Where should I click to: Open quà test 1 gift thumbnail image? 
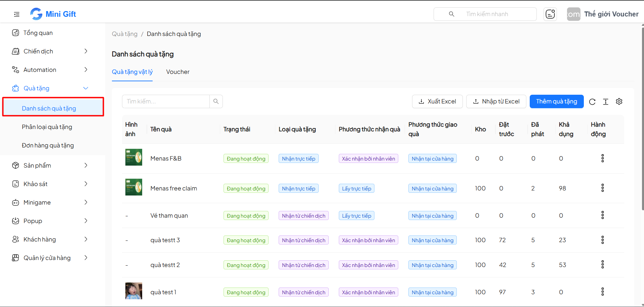pyautogui.click(x=134, y=291)
